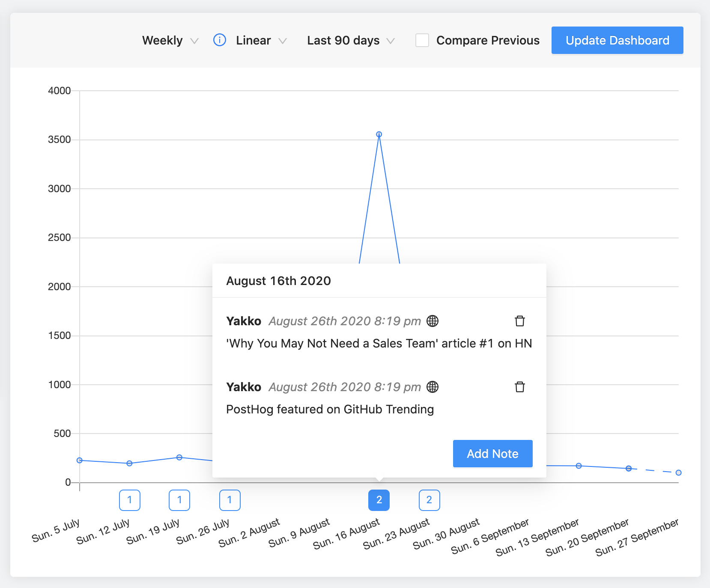Open the annotation marker for 26 July
This screenshot has height=588, width=710.
[230, 500]
